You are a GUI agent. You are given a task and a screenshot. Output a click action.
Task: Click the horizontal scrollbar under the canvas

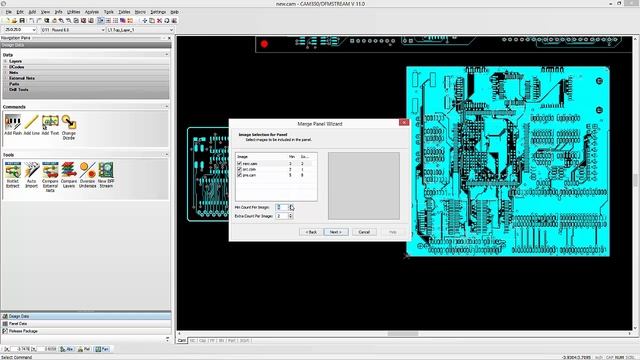[x=404, y=334]
